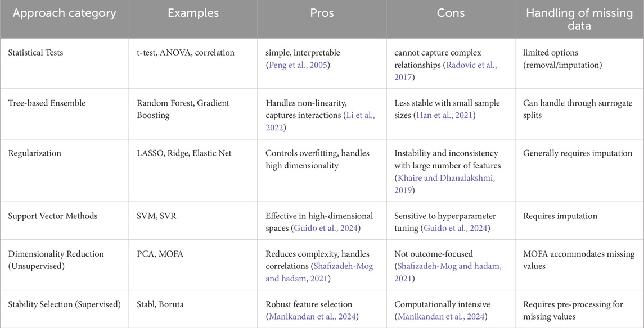Select the Handling of missing data header
The width and height of the screenshot is (644, 328).
(579, 20)
